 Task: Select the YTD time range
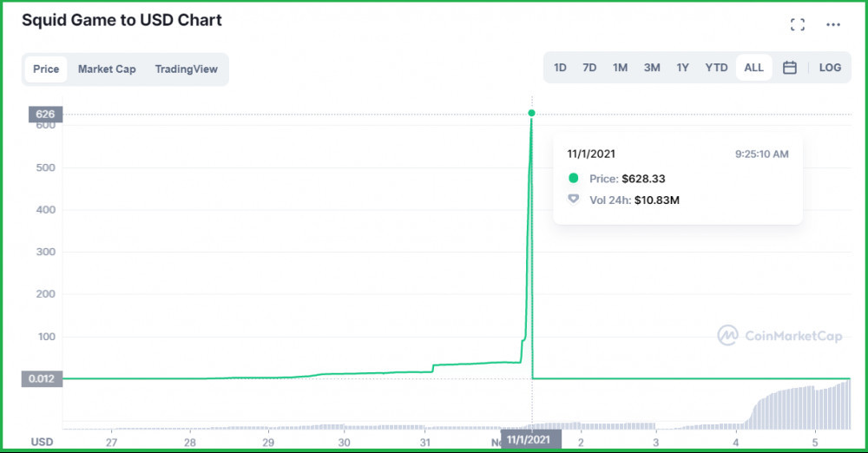pyautogui.click(x=716, y=68)
